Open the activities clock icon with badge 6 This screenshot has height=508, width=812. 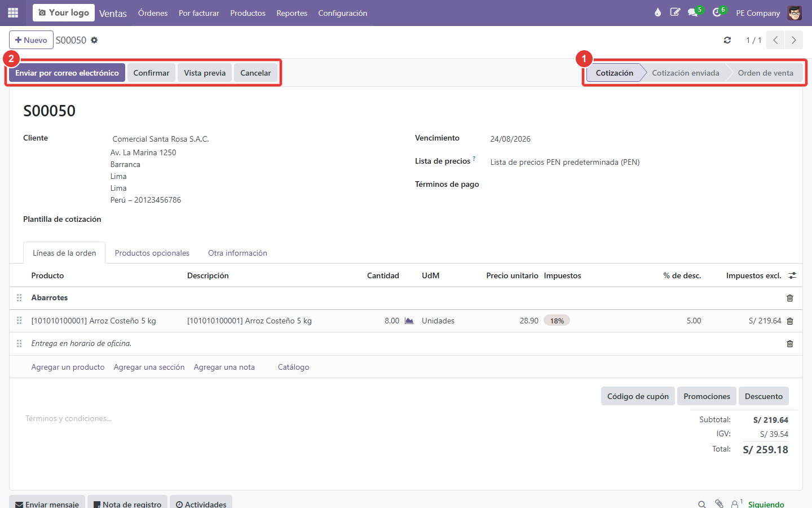[x=717, y=12]
